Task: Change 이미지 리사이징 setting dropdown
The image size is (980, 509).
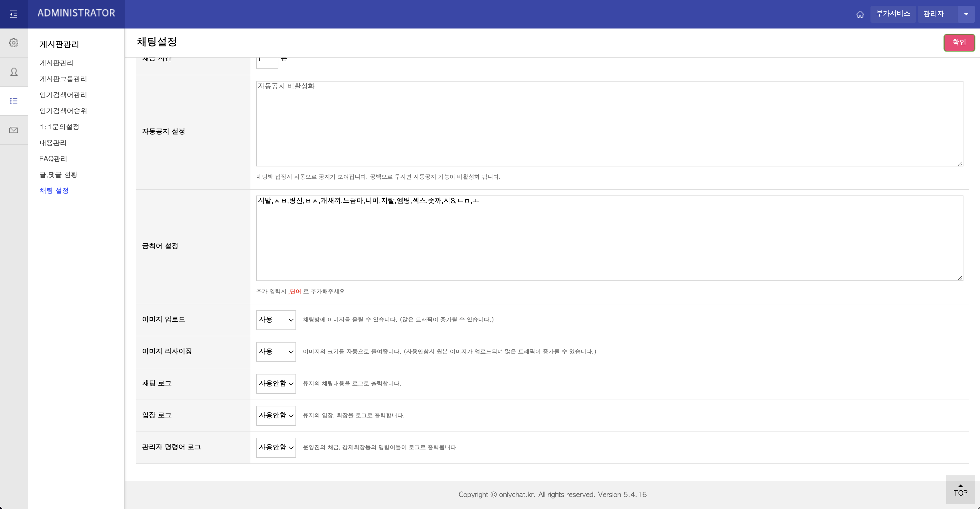Action: pos(276,352)
